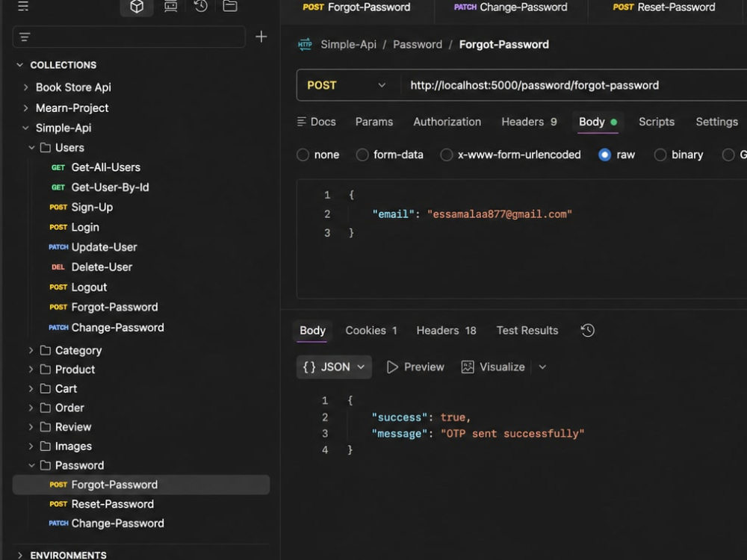Click the Visualize button label
747x560 pixels.
point(502,367)
